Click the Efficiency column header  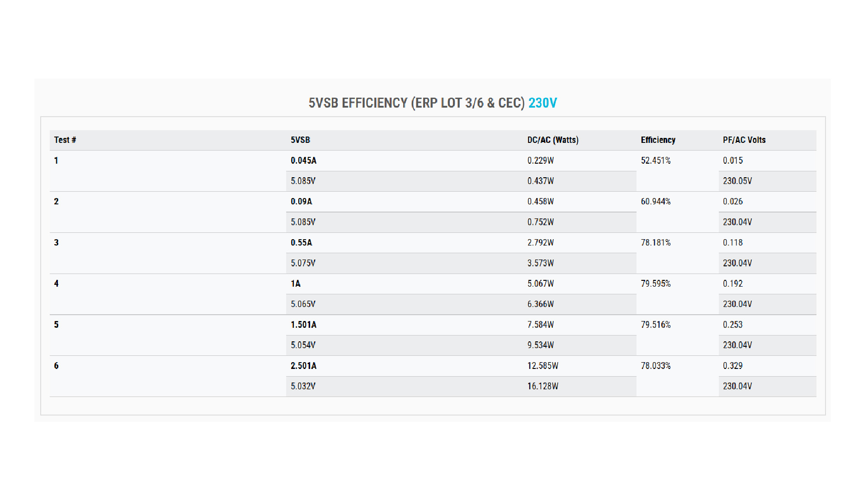click(658, 140)
